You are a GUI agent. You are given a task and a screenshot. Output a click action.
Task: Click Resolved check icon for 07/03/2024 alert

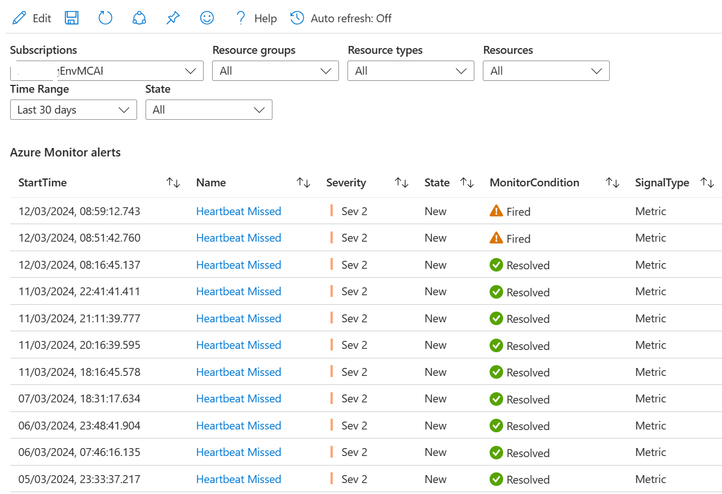(x=496, y=399)
